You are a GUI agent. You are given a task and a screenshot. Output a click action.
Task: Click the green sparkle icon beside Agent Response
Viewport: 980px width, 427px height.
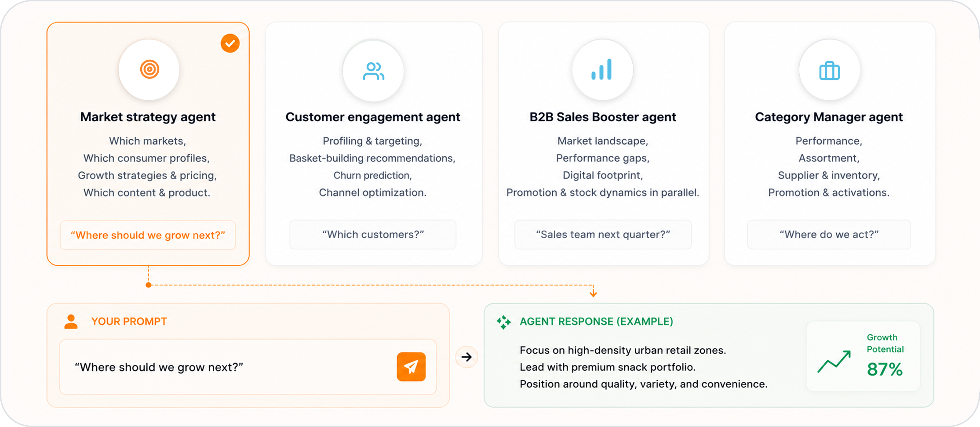504,322
